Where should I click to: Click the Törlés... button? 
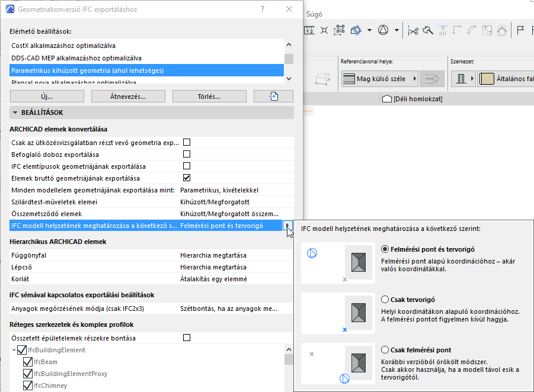click(209, 97)
